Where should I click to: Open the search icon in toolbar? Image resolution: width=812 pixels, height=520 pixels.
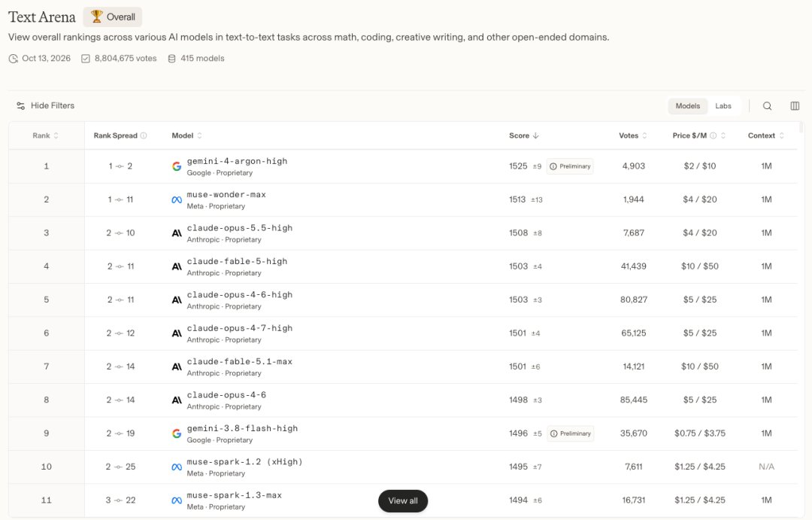767,106
